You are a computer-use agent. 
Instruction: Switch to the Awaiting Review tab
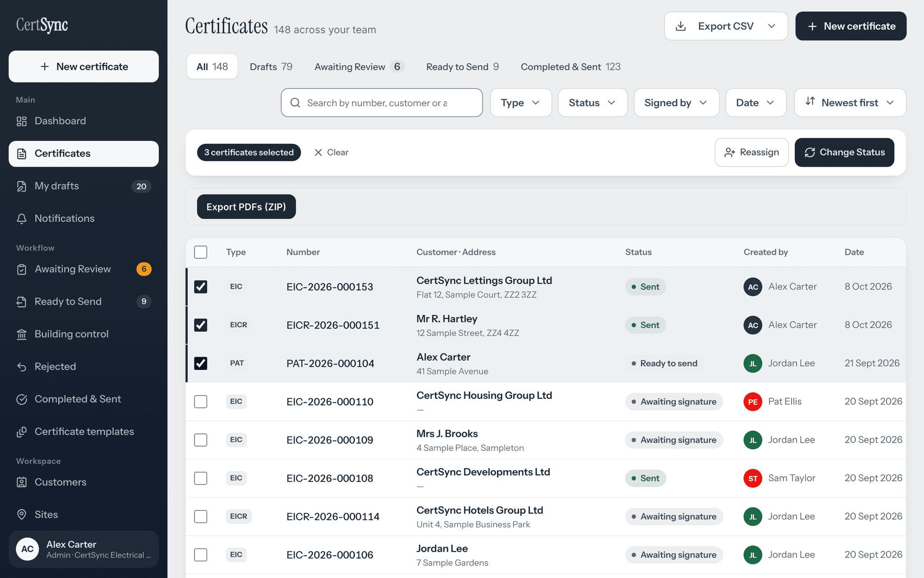[x=359, y=67]
